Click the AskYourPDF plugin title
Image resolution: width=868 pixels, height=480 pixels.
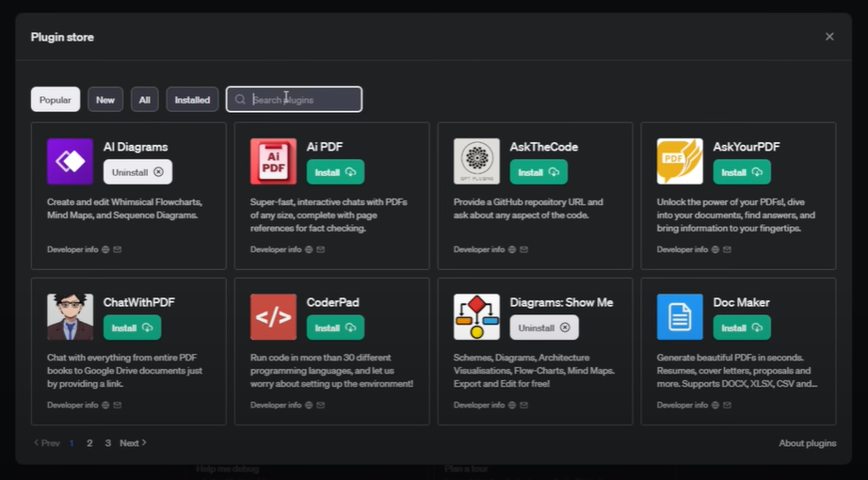tap(747, 147)
